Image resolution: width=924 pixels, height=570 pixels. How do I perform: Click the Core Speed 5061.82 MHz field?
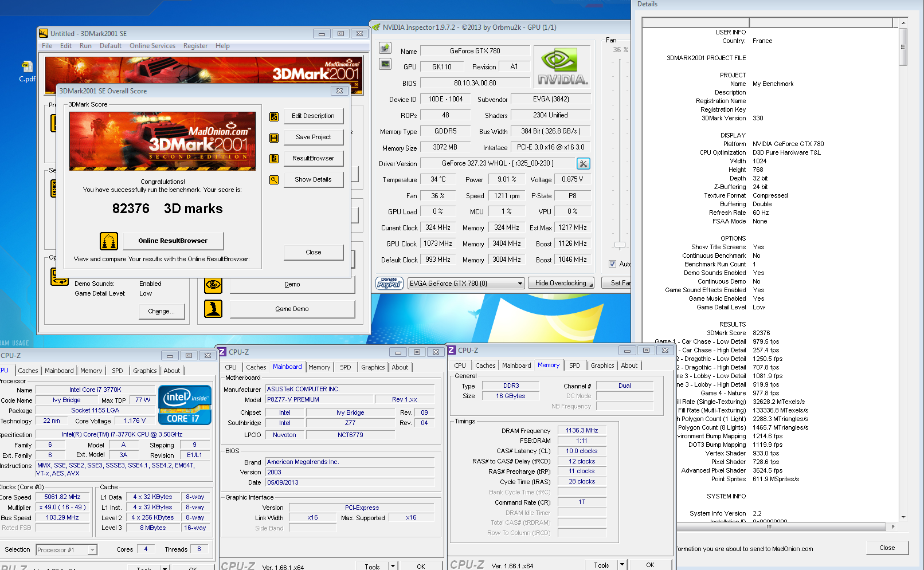click(62, 497)
